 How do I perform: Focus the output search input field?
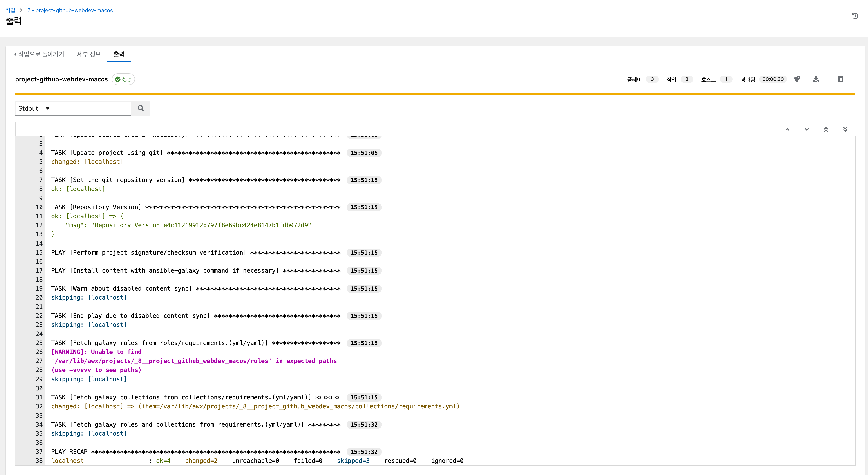coord(94,108)
